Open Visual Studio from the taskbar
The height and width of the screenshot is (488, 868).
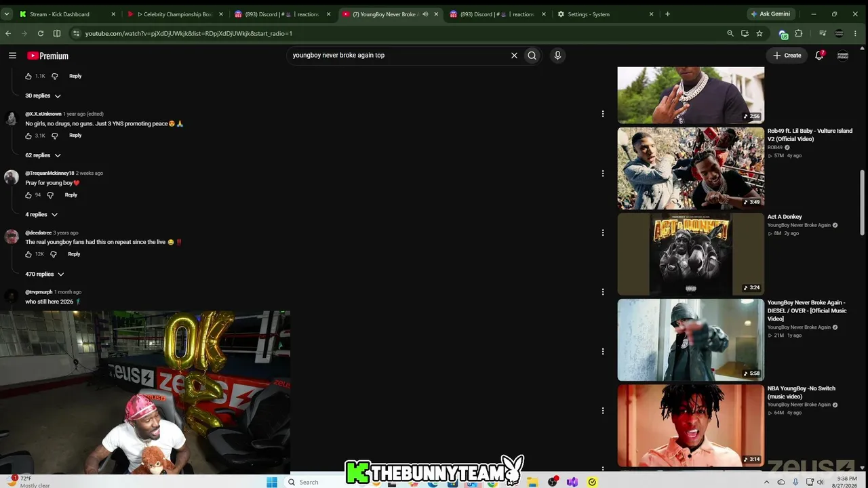tap(572, 482)
